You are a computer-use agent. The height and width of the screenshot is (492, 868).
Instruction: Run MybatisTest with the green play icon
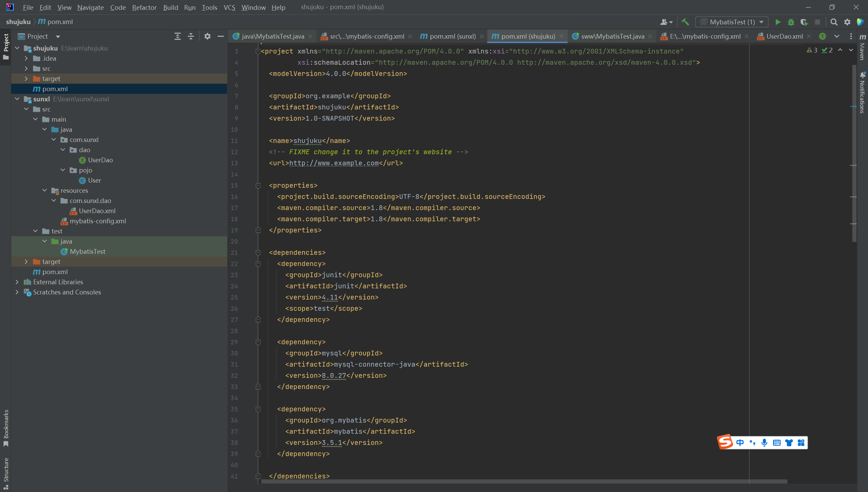coord(778,22)
